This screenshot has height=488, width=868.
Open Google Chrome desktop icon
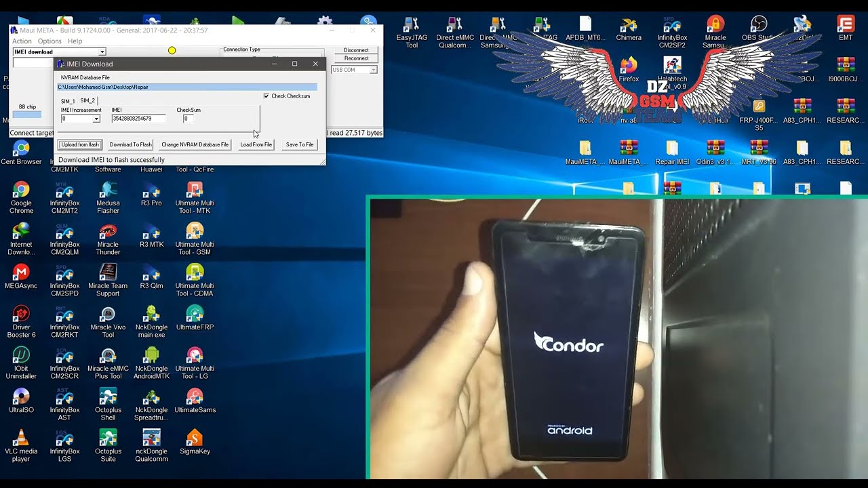coord(21,198)
